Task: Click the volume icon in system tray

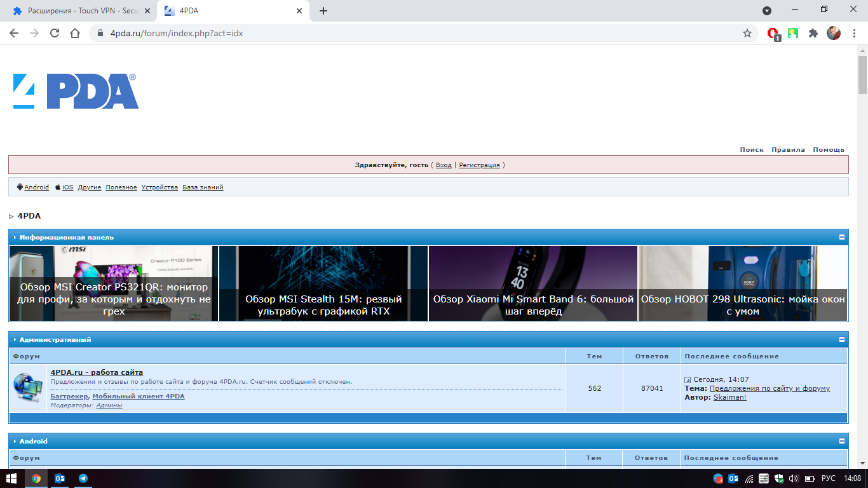Action: (793, 478)
